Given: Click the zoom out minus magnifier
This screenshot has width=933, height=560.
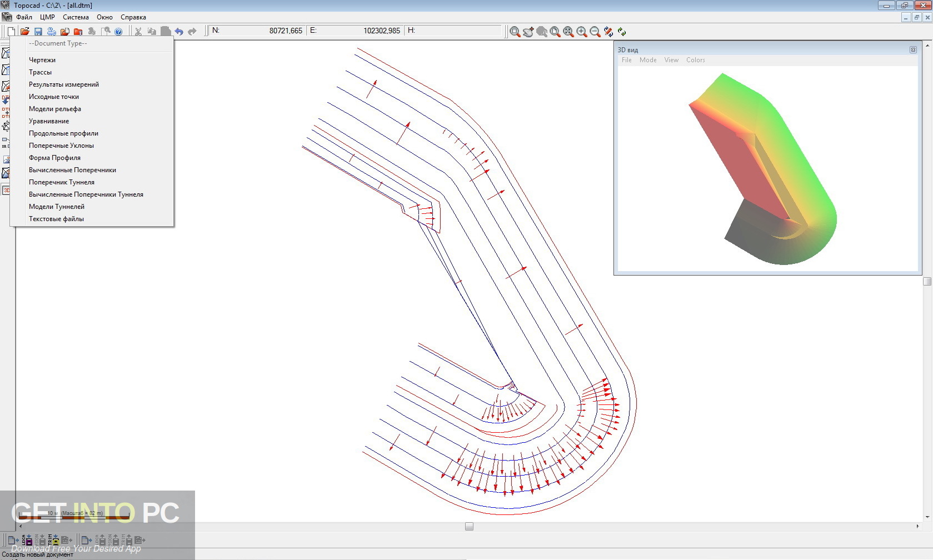Looking at the screenshot, I should point(595,32).
